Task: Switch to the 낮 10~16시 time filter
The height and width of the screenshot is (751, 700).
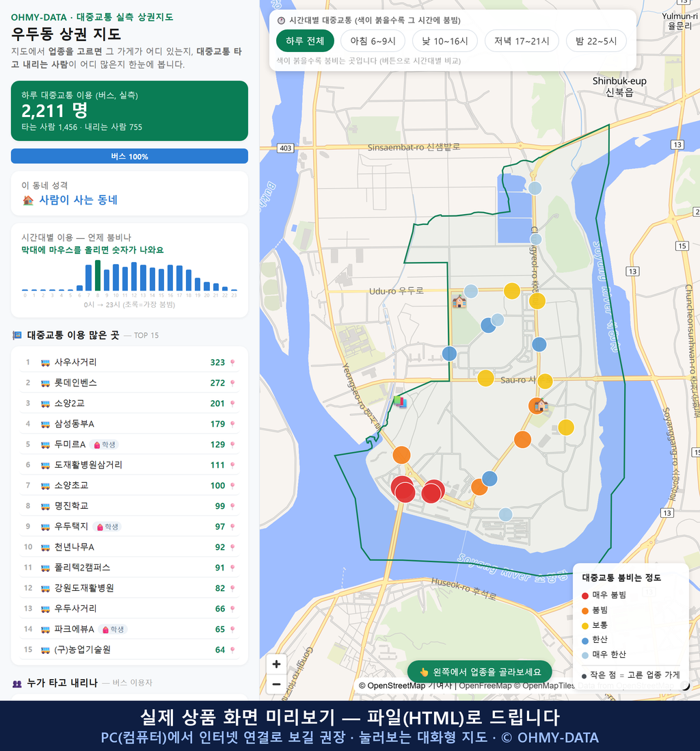Action: 445,41
